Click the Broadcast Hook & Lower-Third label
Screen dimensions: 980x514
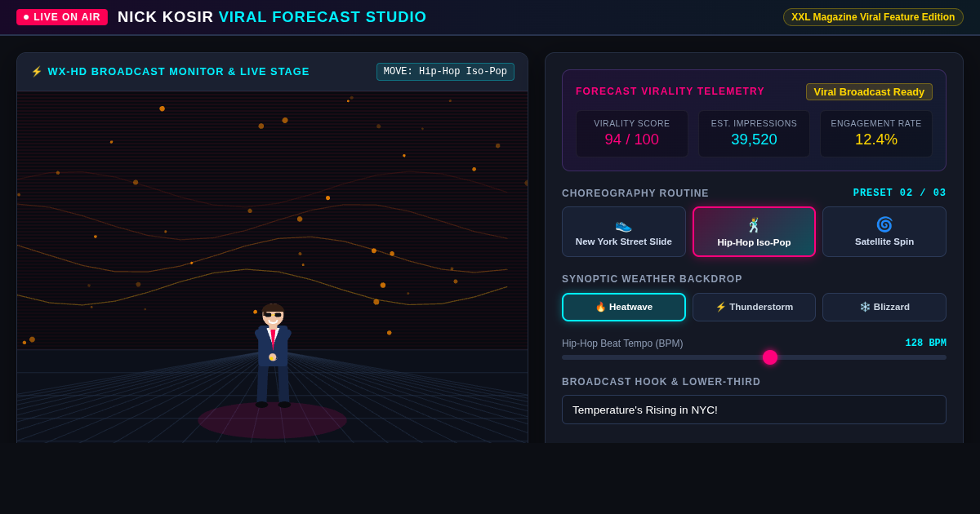(661, 382)
